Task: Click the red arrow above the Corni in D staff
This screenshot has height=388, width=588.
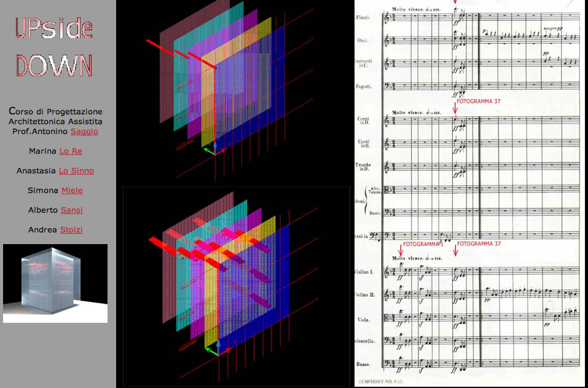Action: pyautogui.click(x=455, y=108)
